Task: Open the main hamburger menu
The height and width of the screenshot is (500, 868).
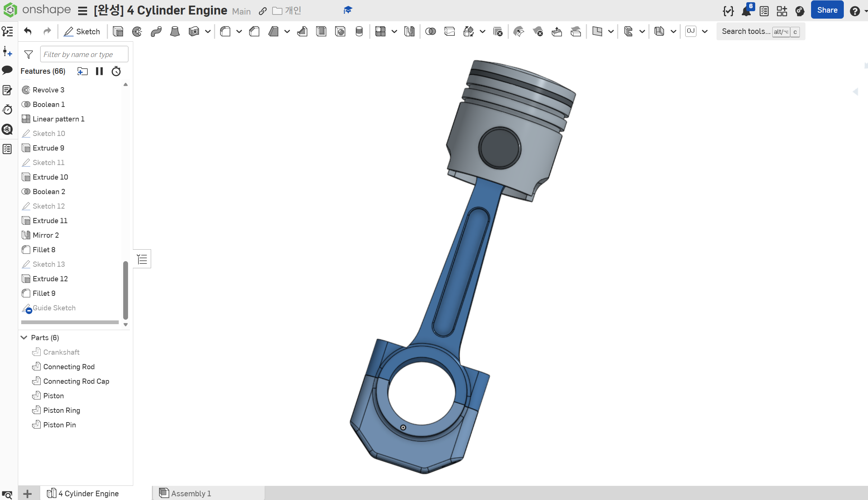Action: click(x=82, y=11)
